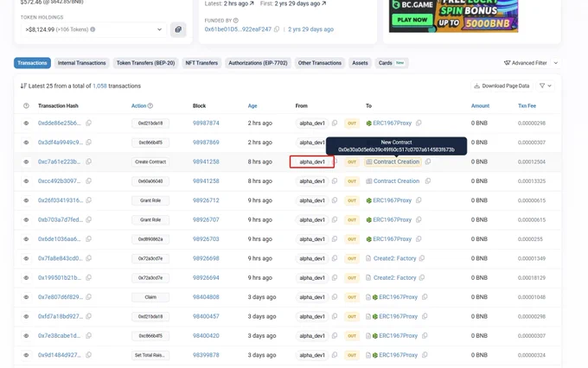The image size is (588, 368).
Task: Click Amount column header
Action: [480, 105]
